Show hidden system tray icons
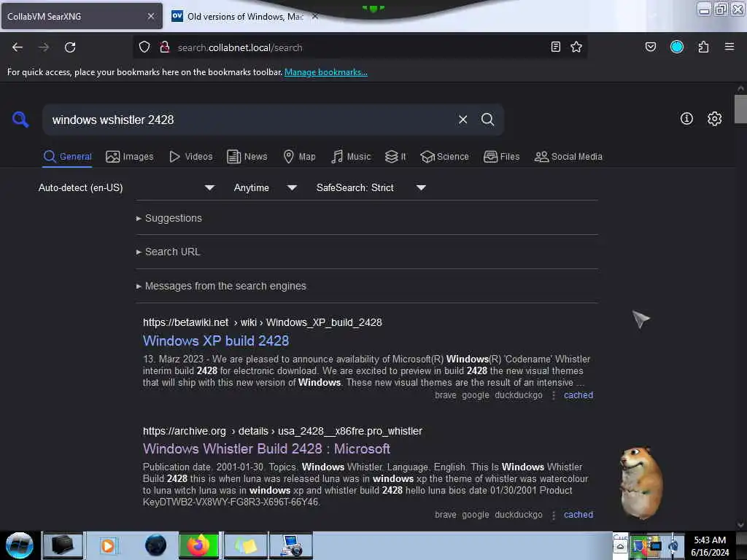747x560 pixels. click(620, 546)
